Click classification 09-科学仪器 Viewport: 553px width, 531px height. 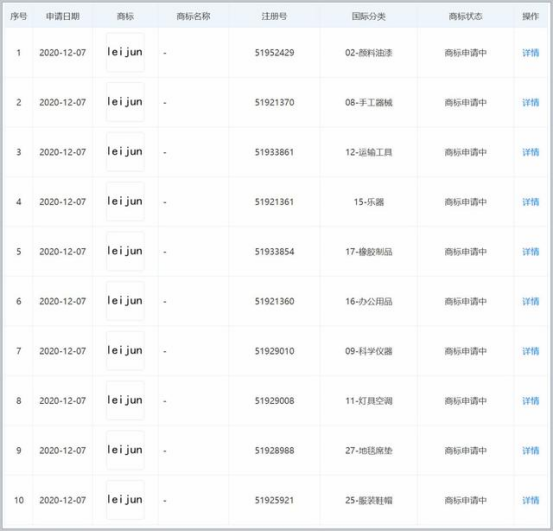coord(369,351)
